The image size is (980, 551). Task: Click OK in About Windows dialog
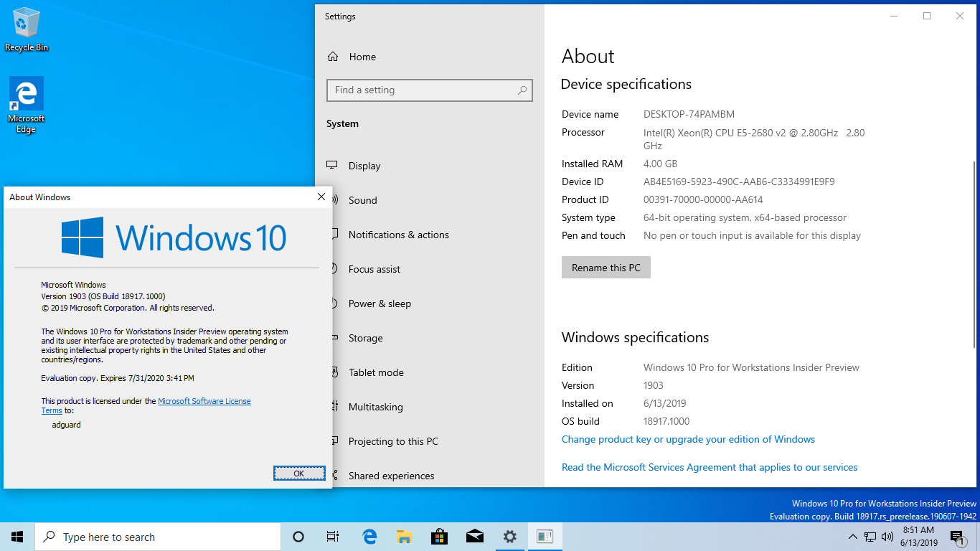pos(299,473)
